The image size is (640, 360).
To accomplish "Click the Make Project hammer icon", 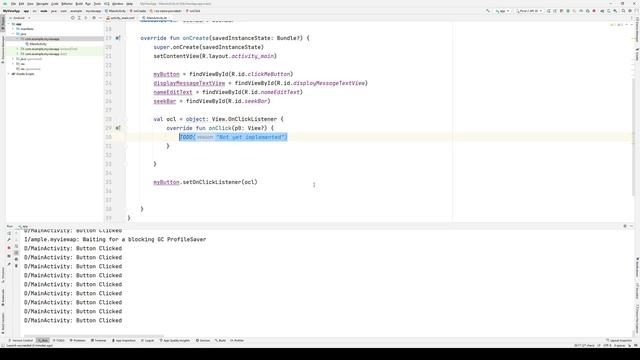I will point(488,11).
